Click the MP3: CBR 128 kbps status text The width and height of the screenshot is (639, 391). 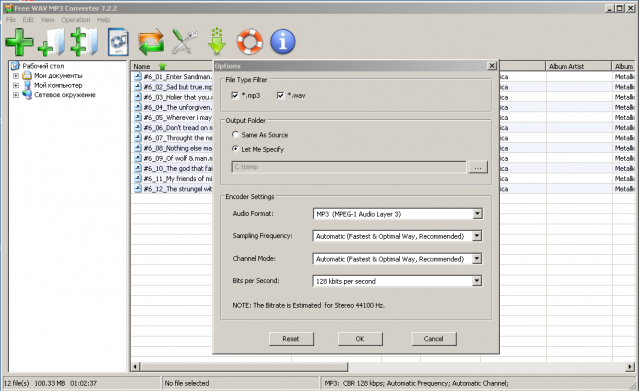tap(416, 383)
